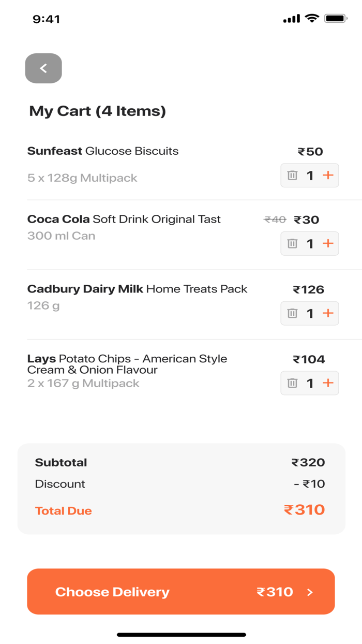
Task: Delete Sunfeast Glucose Biscuits from cart
Action: (x=292, y=175)
